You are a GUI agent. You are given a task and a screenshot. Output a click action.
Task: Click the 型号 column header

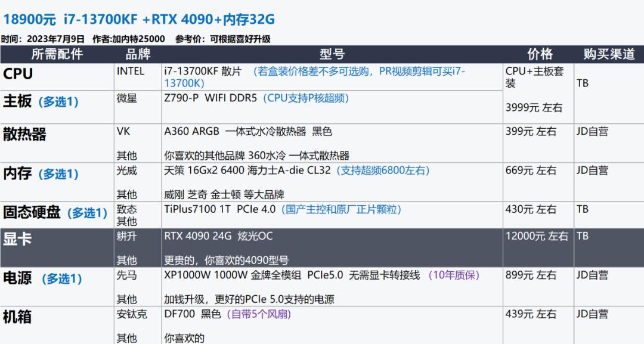point(331,54)
